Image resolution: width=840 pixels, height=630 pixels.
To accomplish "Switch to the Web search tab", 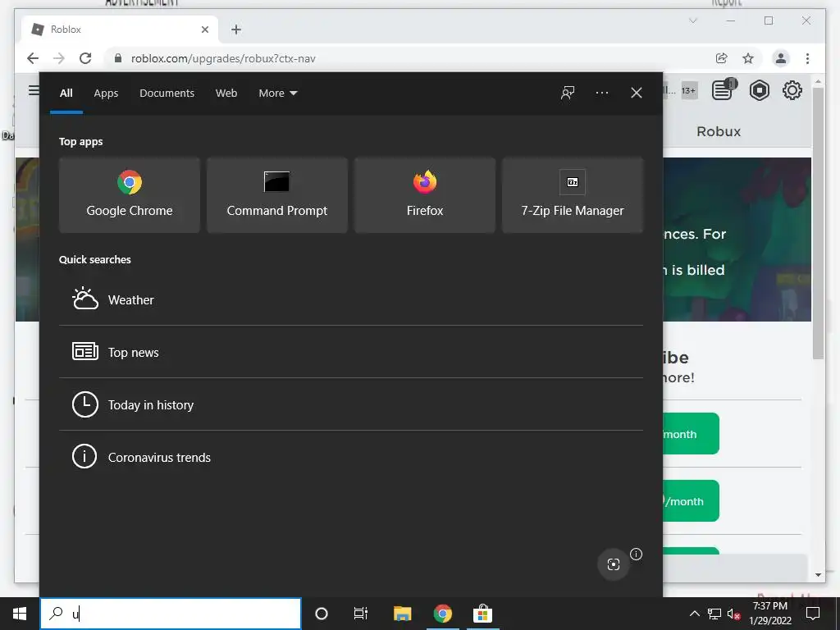I will [226, 94].
